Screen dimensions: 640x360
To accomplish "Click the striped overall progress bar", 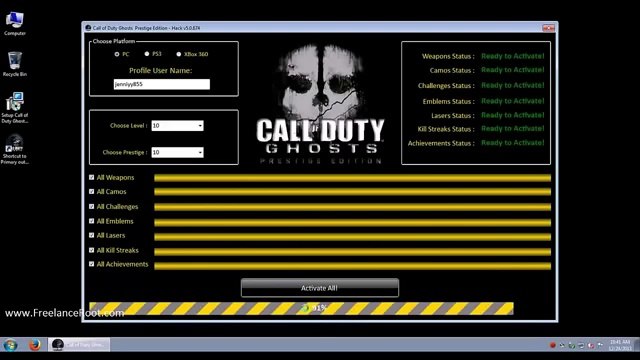I will [x=301, y=308].
